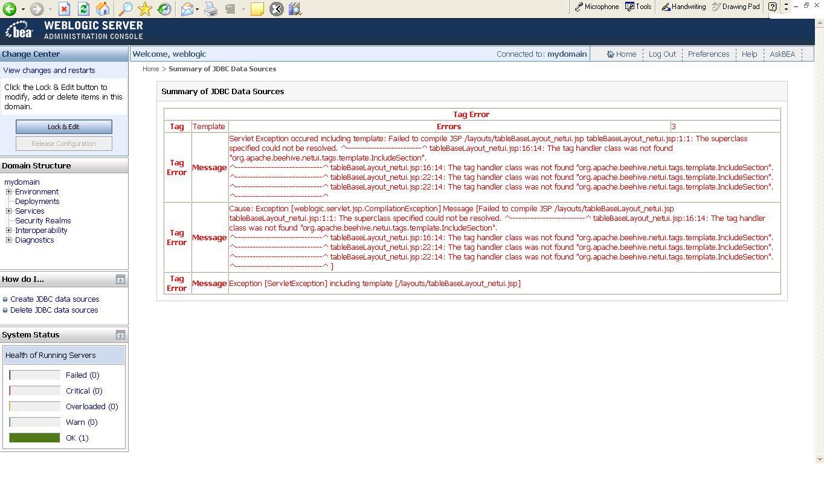Refresh the page using toolbar icon

pos(83,9)
